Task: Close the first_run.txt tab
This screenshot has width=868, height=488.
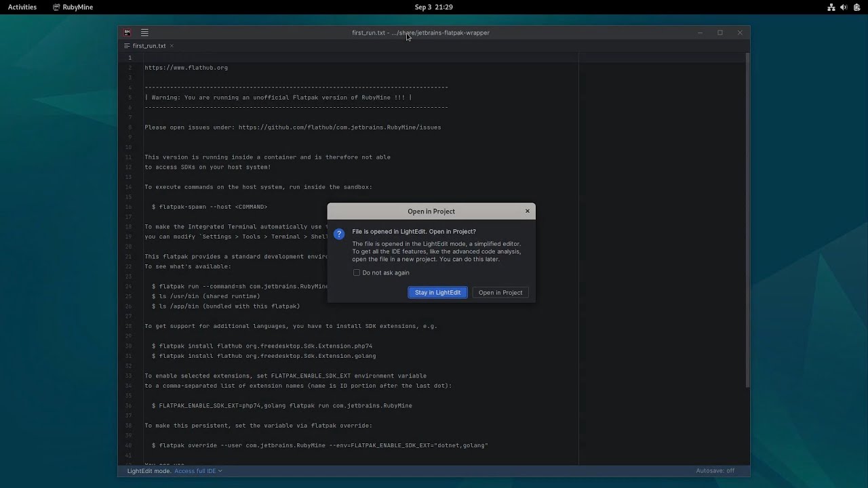Action: point(172,46)
